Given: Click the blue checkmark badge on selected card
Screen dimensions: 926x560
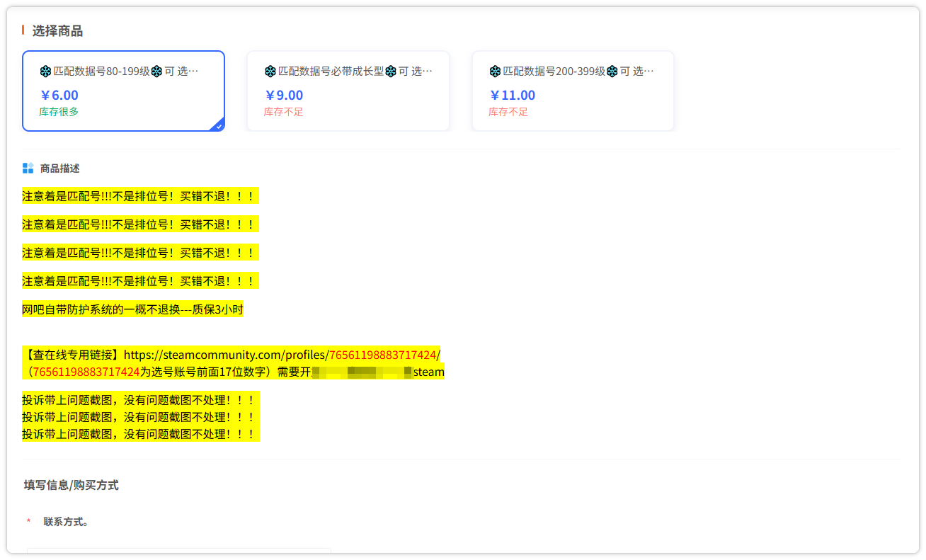Looking at the screenshot, I should [x=219, y=125].
